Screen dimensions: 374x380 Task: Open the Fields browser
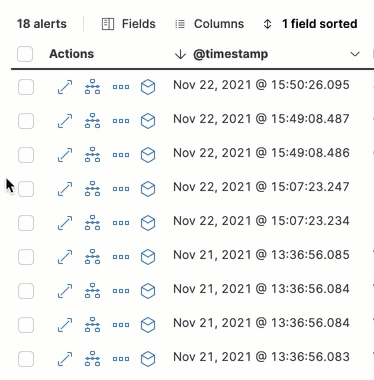(x=129, y=24)
